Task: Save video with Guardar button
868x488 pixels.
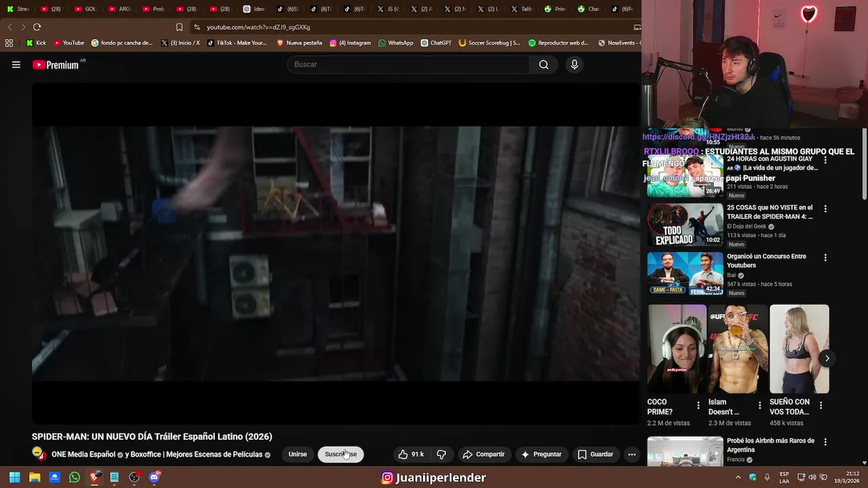Action: point(595,454)
